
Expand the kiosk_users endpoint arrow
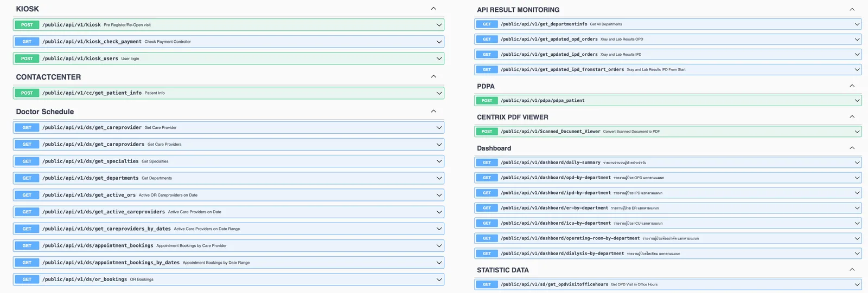[x=439, y=58]
